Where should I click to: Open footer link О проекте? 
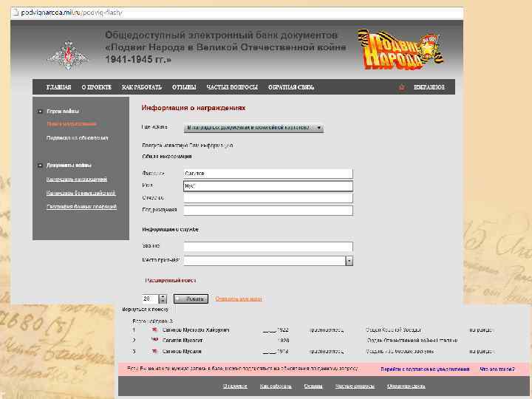[x=235, y=386]
